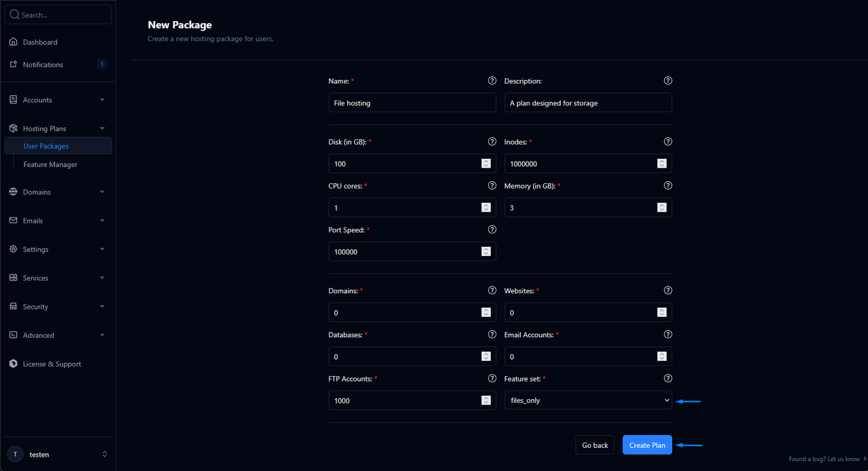Adjust the CPU cores spinner
Image resolution: width=868 pixels, height=471 pixels.
pyautogui.click(x=486, y=208)
